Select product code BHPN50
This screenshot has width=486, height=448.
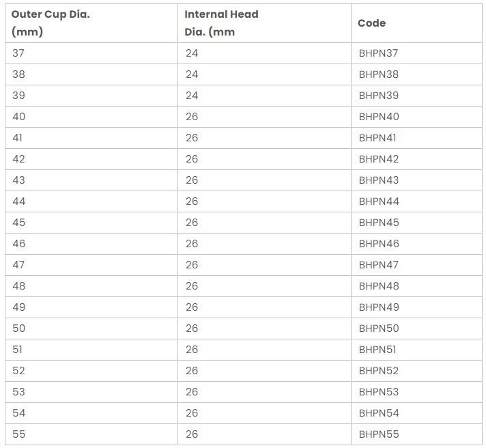[x=379, y=328]
